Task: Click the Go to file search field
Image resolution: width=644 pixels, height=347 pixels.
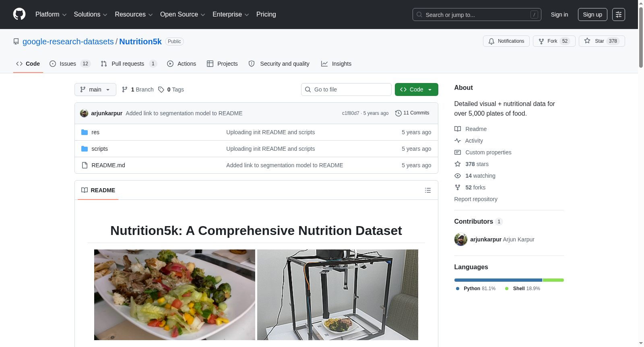Action: tap(346, 89)
